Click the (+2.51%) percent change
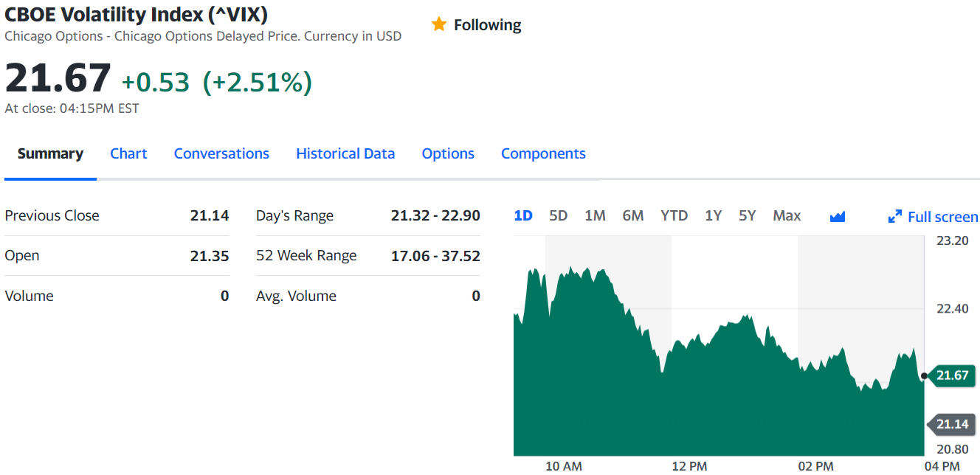Screen dimensions: 980x475 (257, 83)
